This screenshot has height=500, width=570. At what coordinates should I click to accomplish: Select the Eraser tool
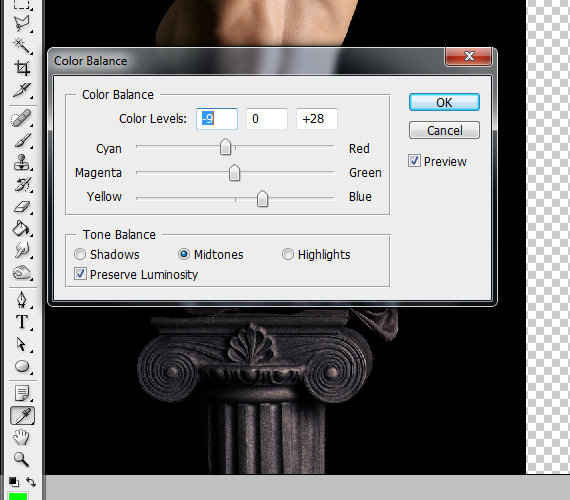tap(22, 207)
